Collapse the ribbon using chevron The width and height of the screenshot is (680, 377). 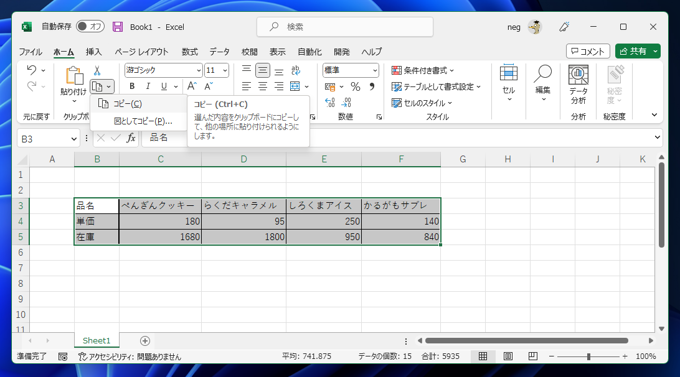[654, 115]
